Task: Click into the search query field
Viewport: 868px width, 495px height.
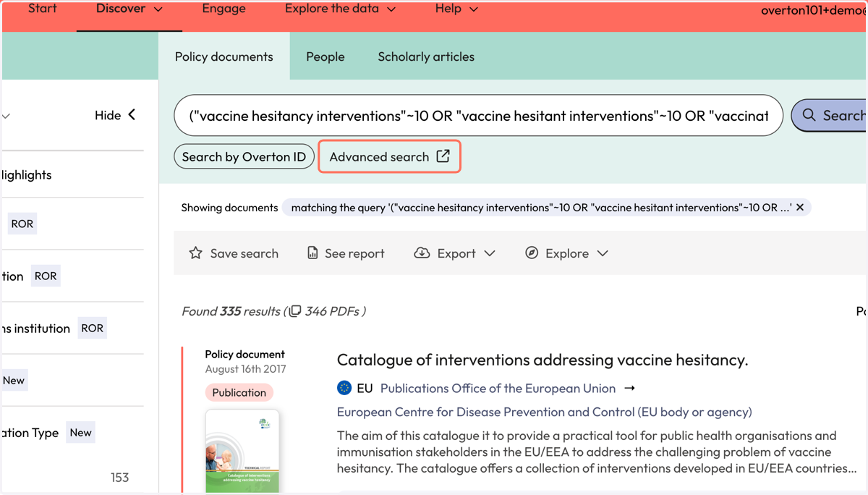Action: (x=479, y=116)
